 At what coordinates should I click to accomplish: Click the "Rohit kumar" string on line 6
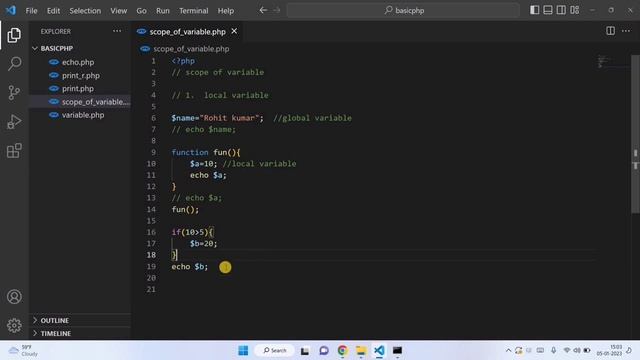pyautogui.click(x=229, y=118)
